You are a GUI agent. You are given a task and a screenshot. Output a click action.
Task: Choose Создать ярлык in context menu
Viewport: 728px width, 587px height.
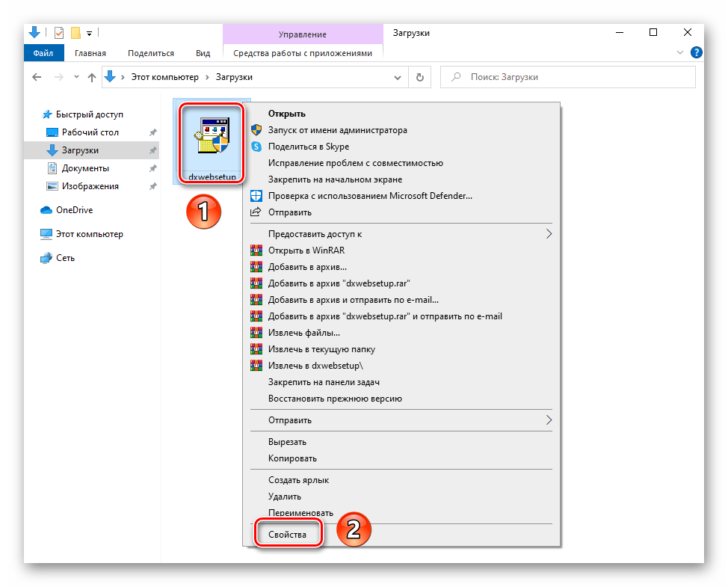point(401,480)
